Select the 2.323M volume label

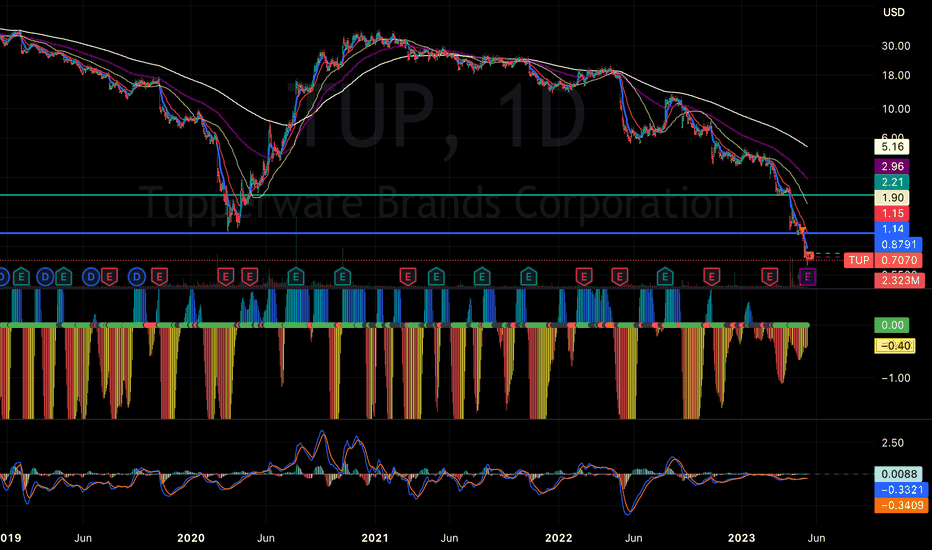point(900,280)
